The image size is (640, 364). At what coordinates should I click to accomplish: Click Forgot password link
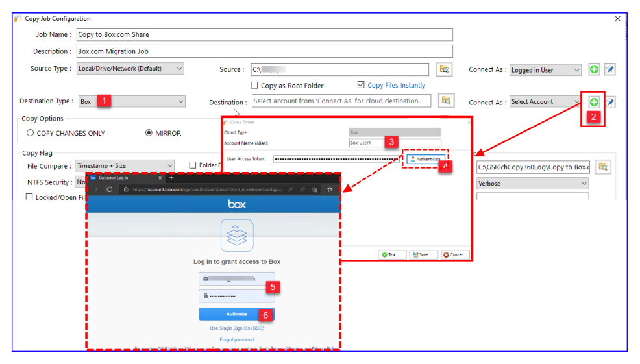(237, 339)
